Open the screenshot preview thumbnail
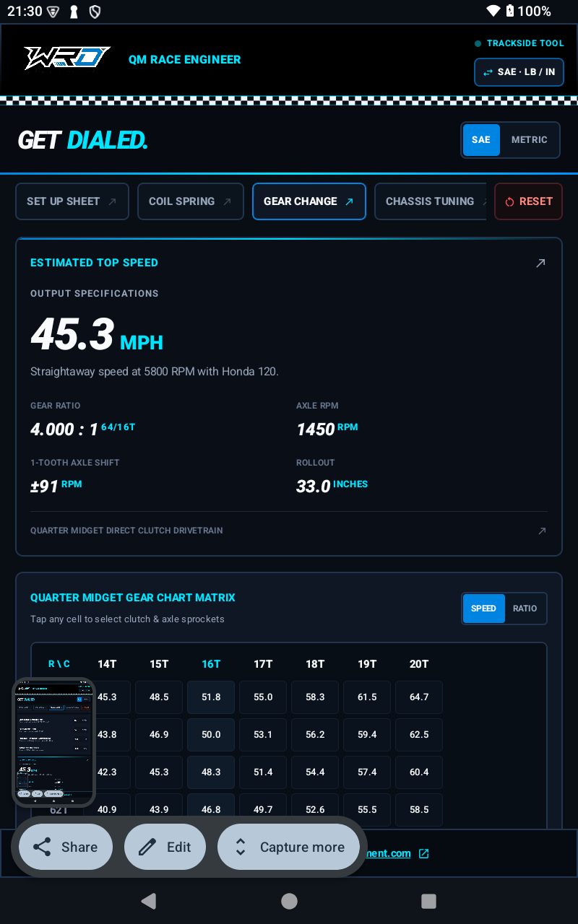578x924 pixels. click(54, 742)
